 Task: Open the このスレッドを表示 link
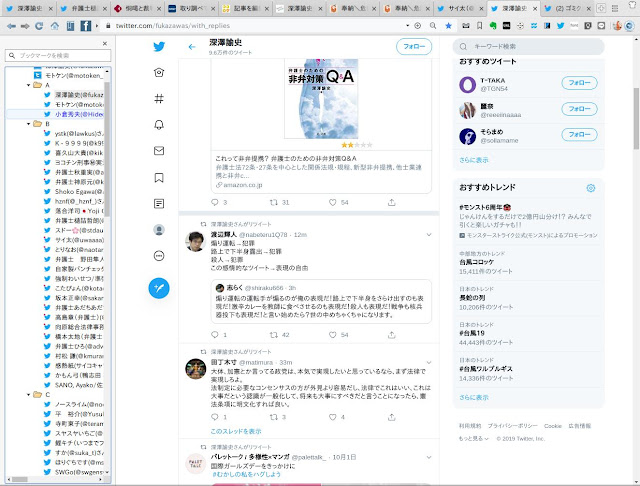[236, 431]
